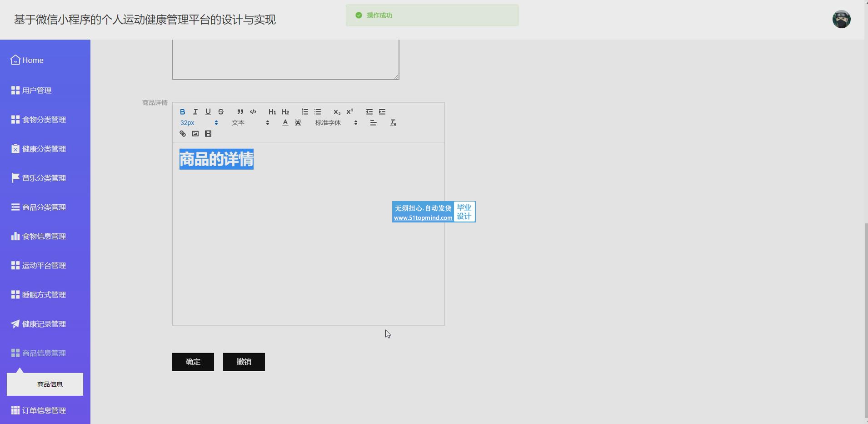Open 食物分类管理 in the sidebar
The image size is (868, 424).
point(45,120)
